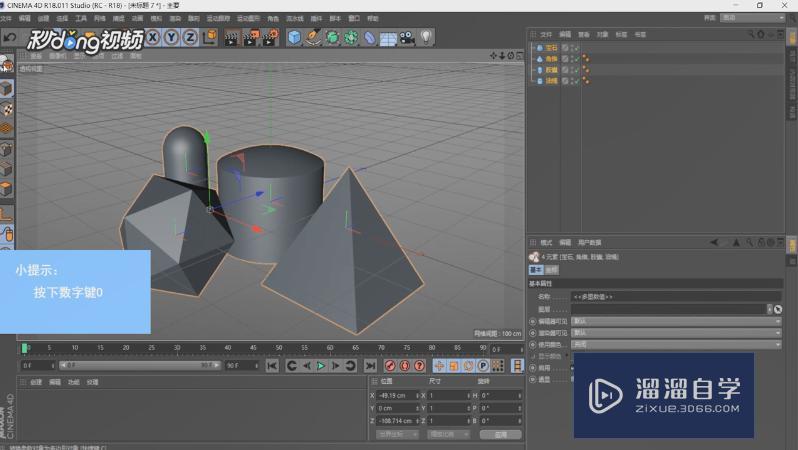
Task: Open the editor visibility dropdown
Action: 676,321
